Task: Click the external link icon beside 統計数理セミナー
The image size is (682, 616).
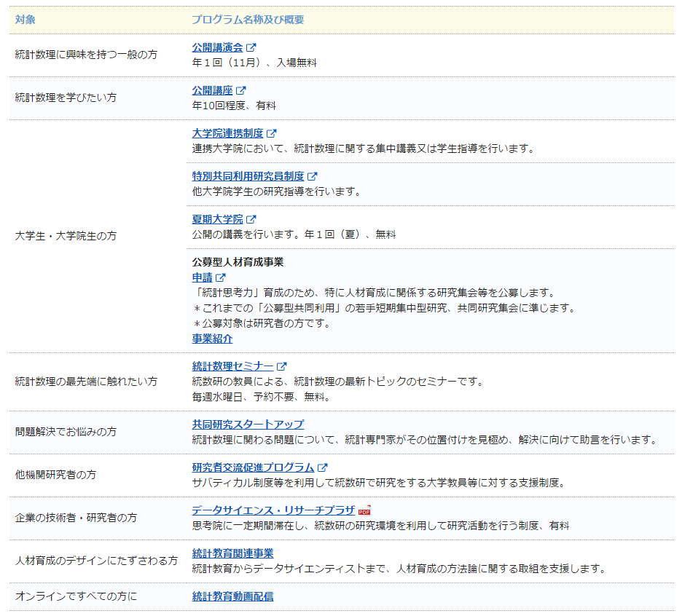Action: click(x=283, y=366)
